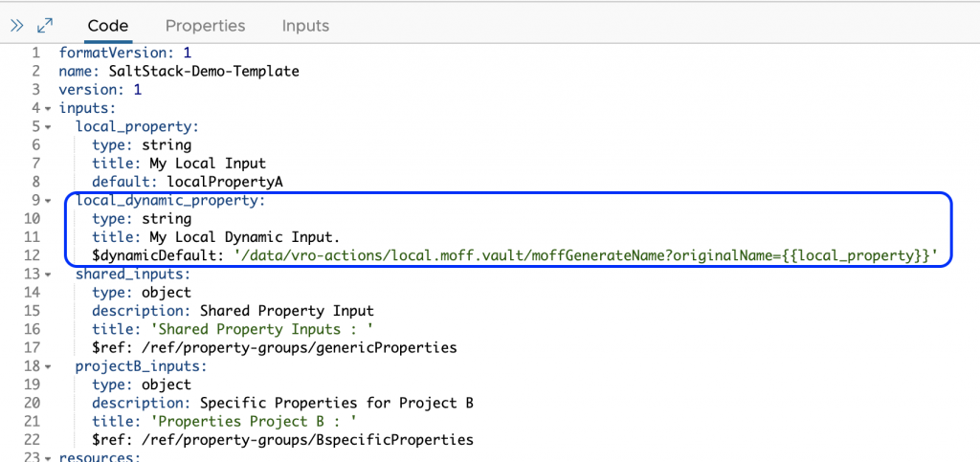The image size is (980, 462).
Task: Collapse the shared_inputs fold arrow
Action: [47, 275]
